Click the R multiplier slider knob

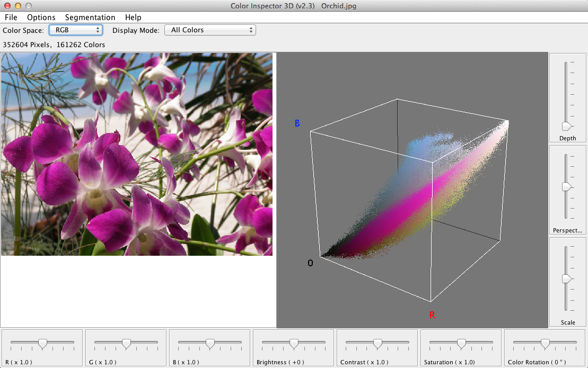point(42,344)
